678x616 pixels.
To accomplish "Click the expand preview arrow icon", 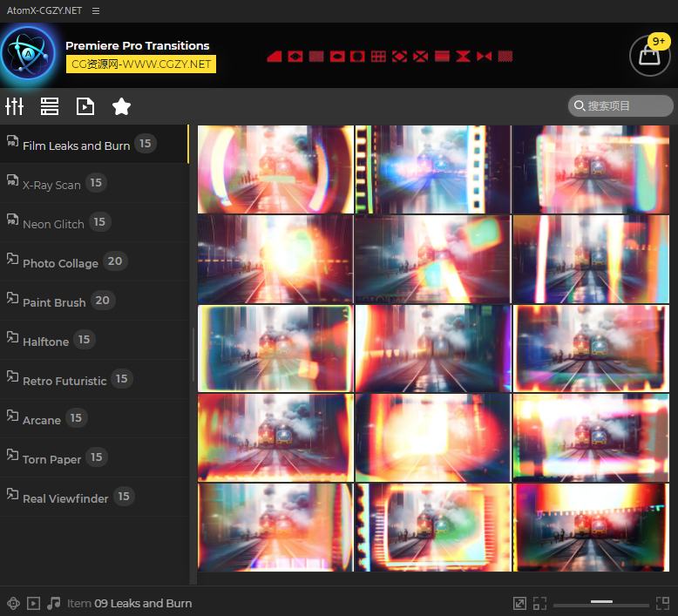I will pyautogui.click(x=519, y=603).
